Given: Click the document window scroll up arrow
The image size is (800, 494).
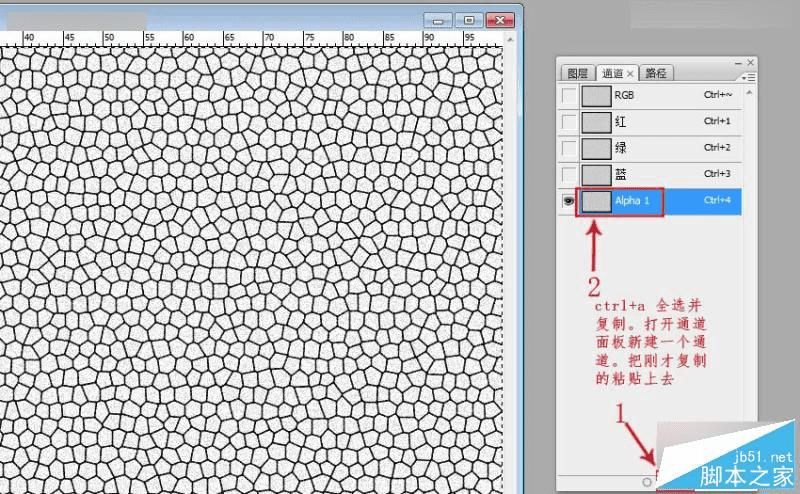Looking at the screenshot, I should pyautogui.click(x=510, y=39).
